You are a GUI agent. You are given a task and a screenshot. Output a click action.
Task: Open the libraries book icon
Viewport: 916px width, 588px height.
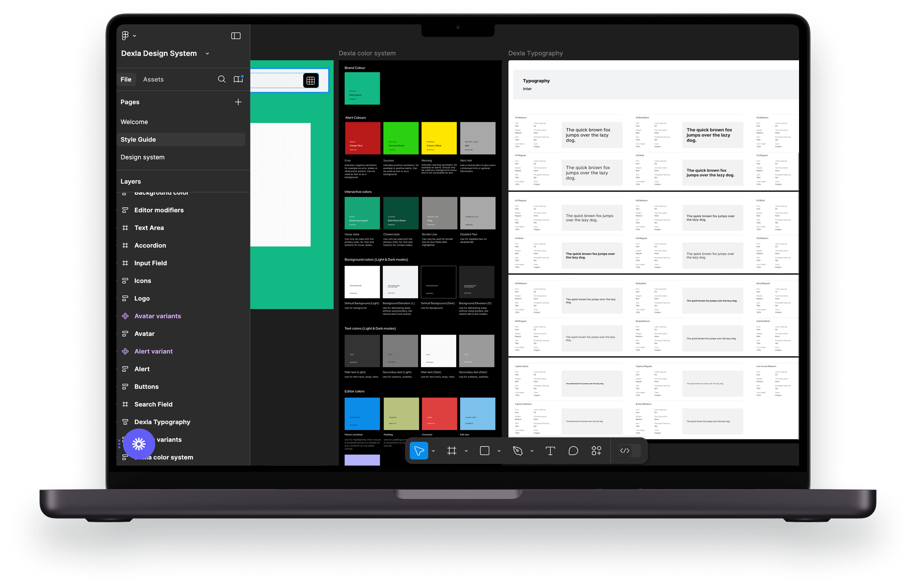[x=238, y=79]
